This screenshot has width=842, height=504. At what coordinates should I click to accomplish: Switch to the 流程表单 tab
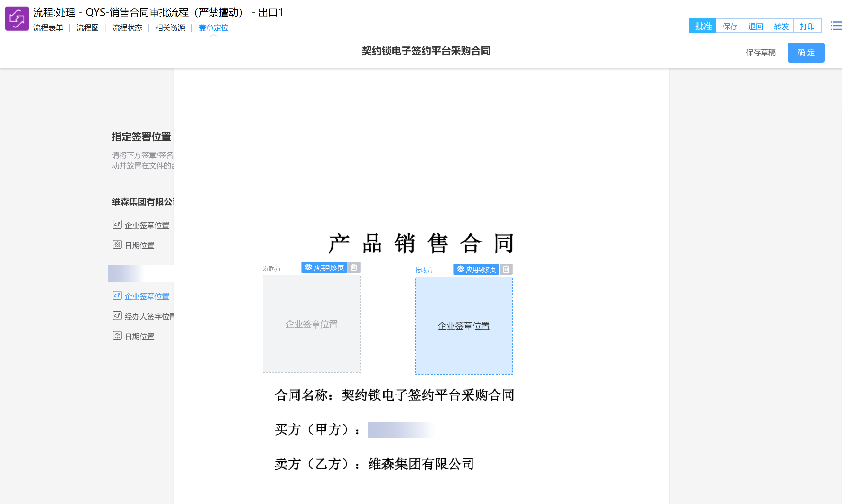click(x=48, y=28)
